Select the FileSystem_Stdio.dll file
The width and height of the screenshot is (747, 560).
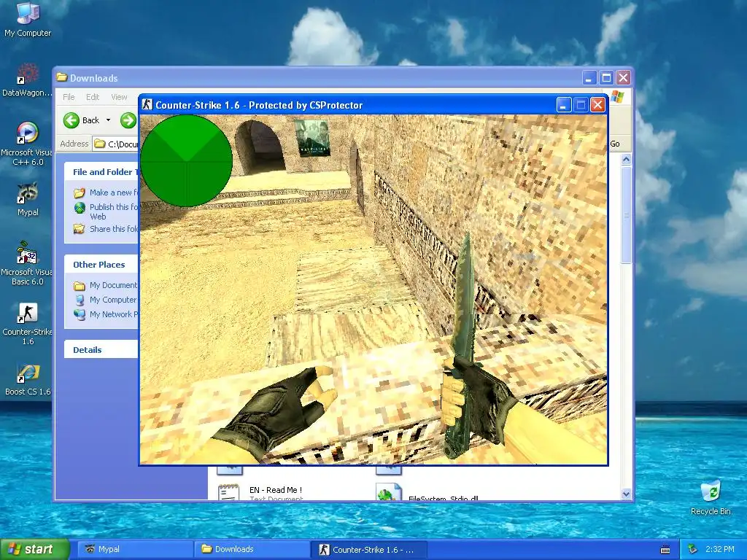pos(443,499)
